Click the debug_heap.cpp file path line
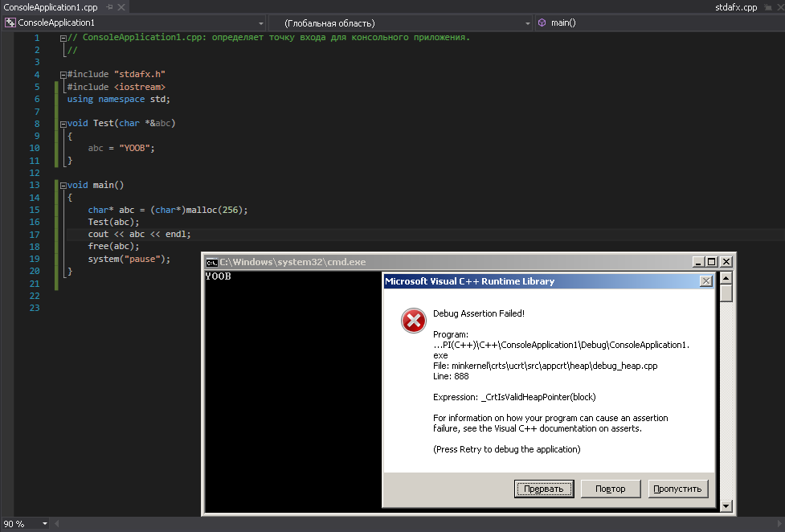Screen dimensions: 785x532 tap(546, 366)
